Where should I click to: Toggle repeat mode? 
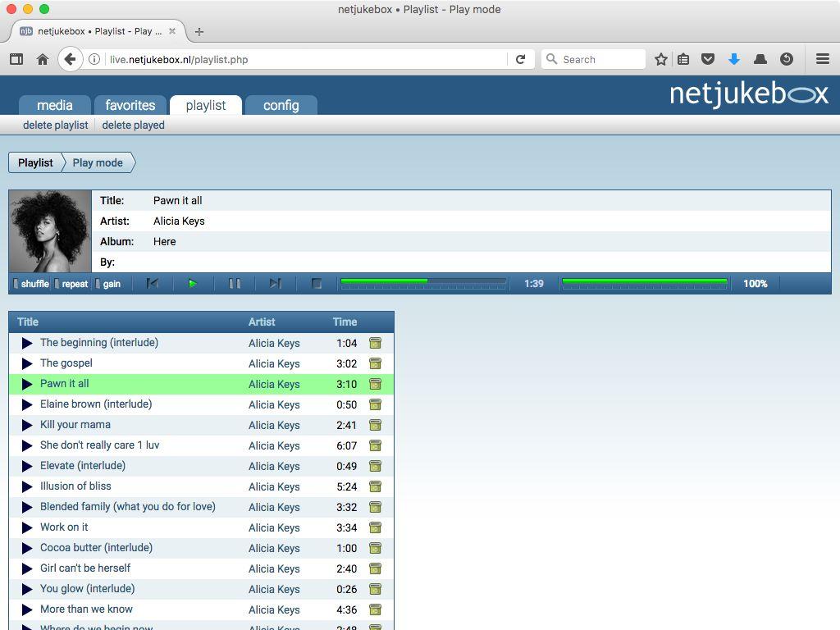click(x=71, y=284)
